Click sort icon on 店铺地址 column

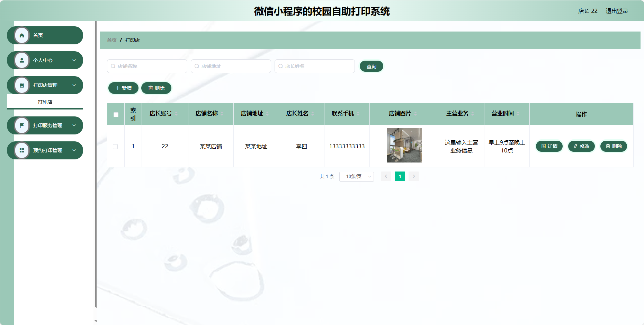coord(267,114)
